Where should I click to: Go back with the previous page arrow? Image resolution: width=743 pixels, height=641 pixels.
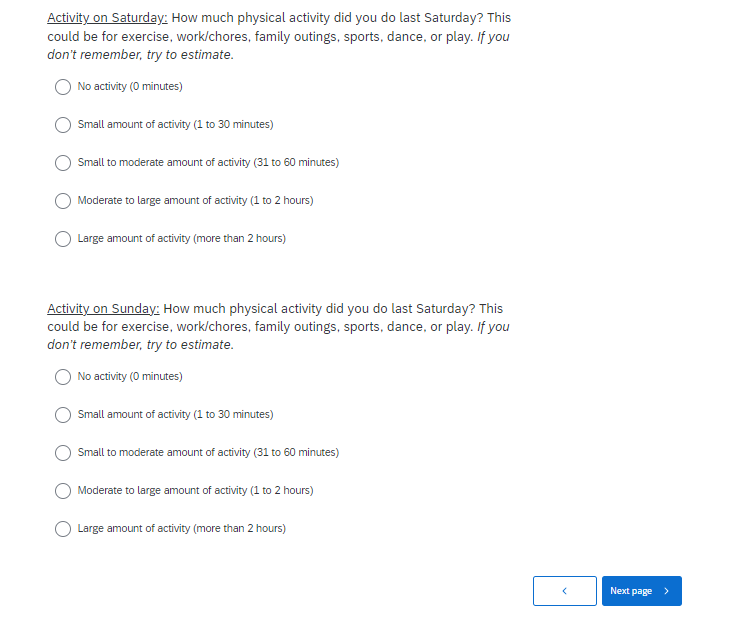point(564,591)
